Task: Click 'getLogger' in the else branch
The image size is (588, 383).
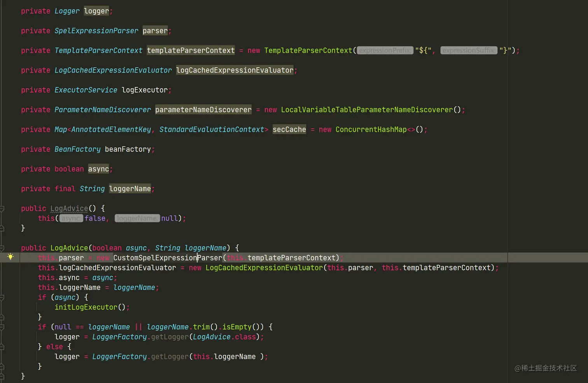Action: (170, 357)
